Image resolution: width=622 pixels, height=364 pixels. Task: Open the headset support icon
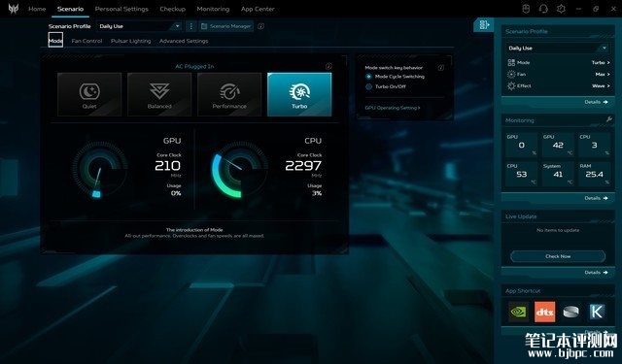[543, 9]
